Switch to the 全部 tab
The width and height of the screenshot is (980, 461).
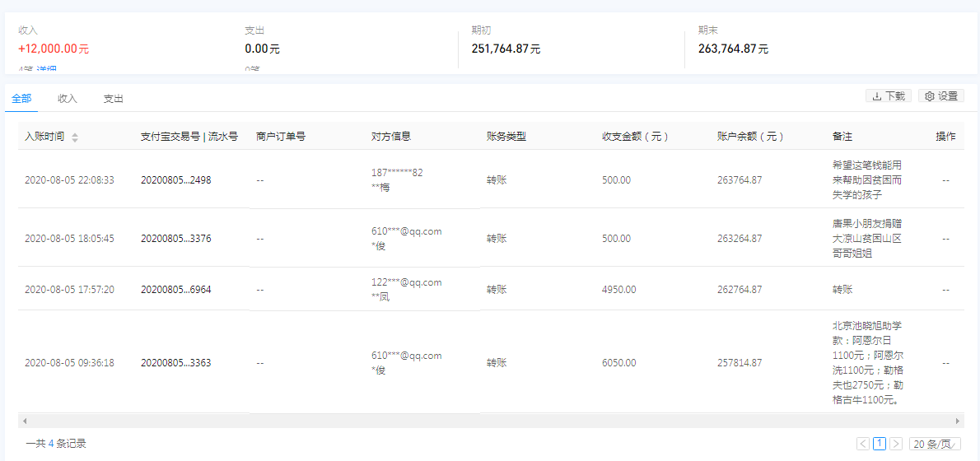click(21, 99)
